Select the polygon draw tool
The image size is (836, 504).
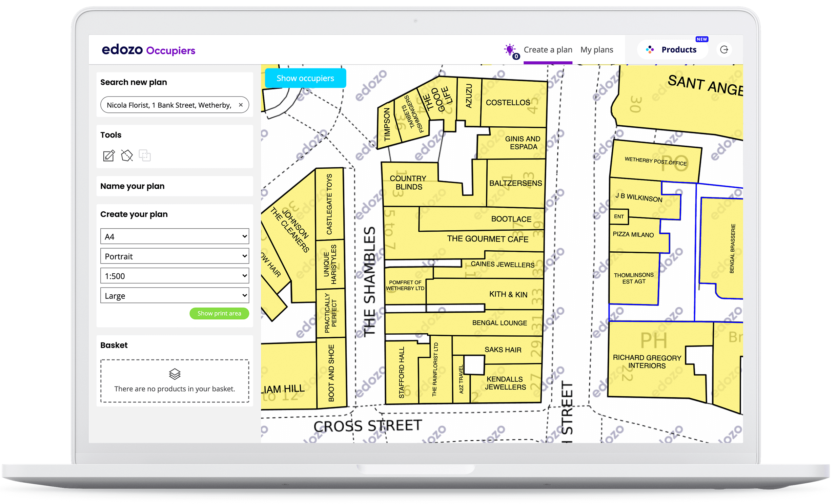(127, 156)
